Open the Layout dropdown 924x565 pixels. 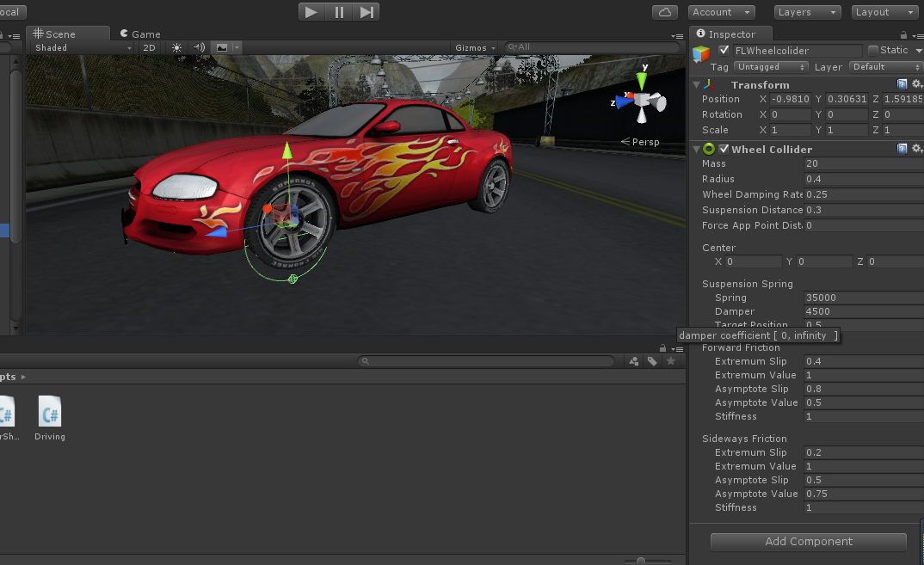[x=884, y=12]
